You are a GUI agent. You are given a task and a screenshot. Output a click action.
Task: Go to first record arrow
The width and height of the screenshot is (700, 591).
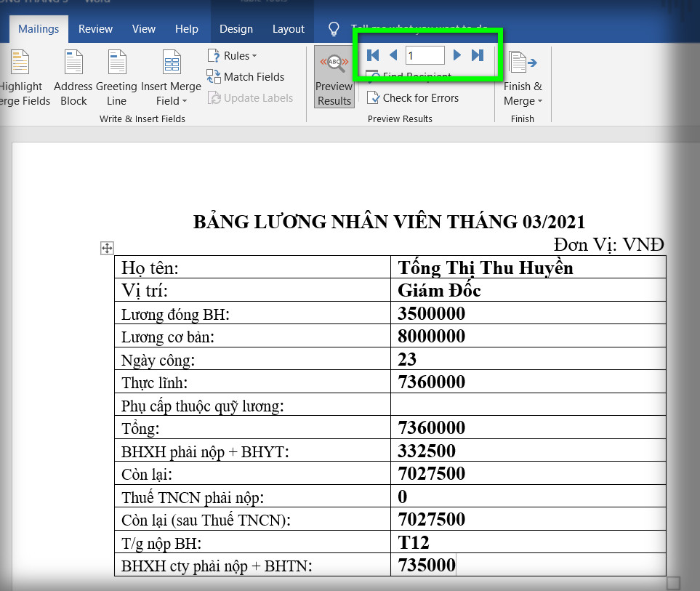point(373,55)
